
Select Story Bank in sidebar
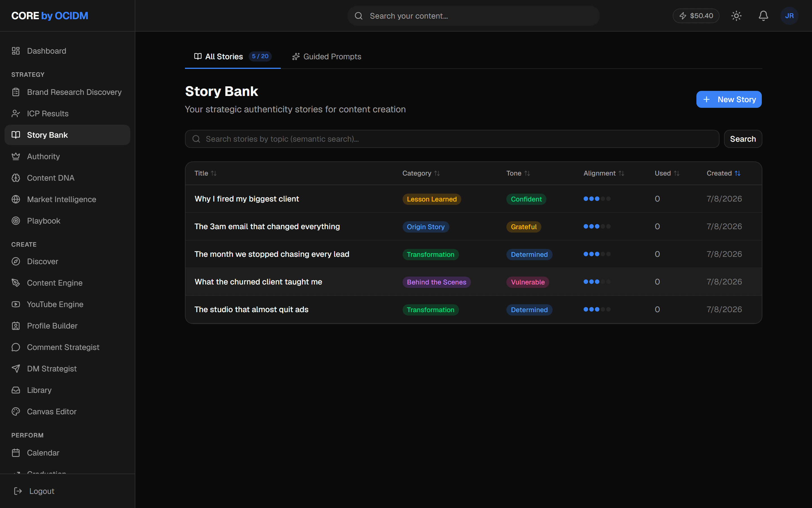tap(67, 135)
